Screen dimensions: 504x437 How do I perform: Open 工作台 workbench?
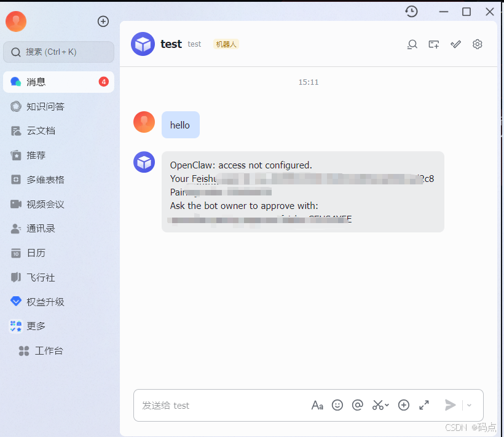58,350
